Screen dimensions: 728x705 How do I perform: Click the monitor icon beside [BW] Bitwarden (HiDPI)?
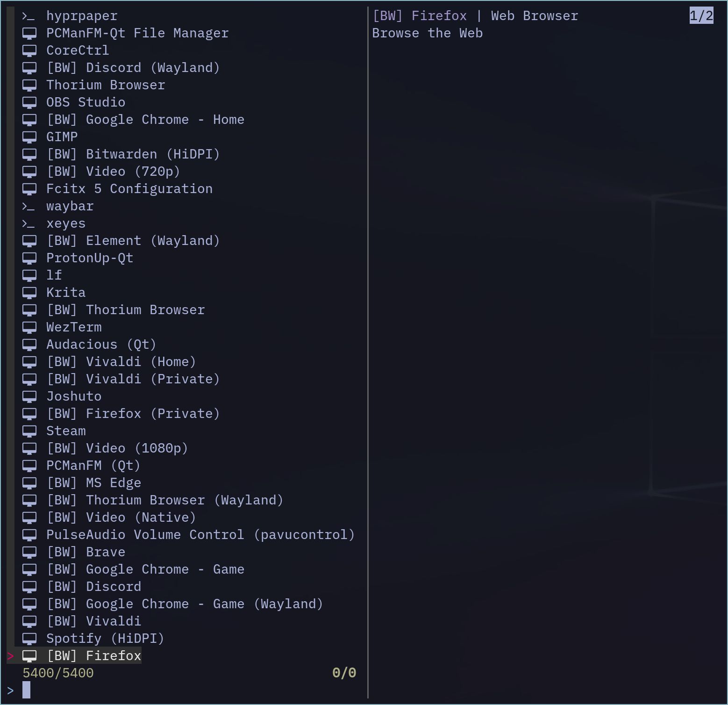point(29,155)
